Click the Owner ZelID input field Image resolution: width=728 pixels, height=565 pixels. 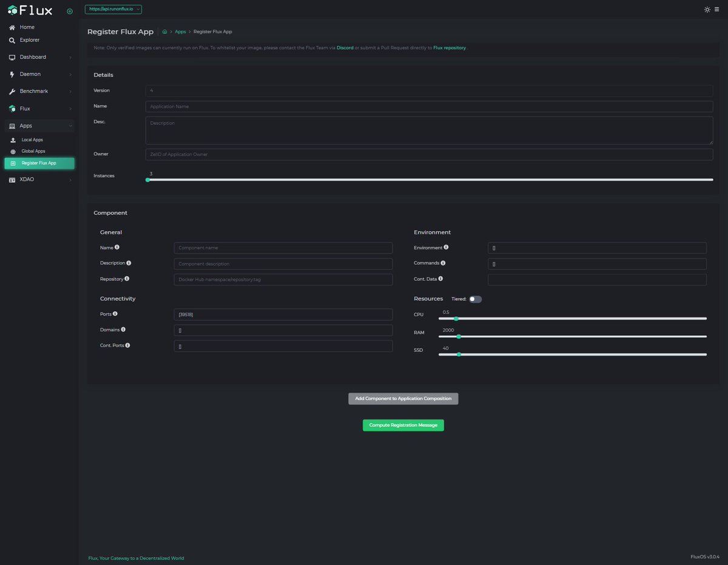[429, 154]
